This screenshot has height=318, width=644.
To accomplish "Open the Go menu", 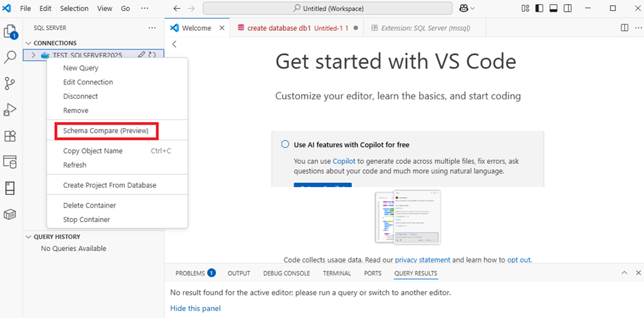I will pyautogui.click(x=126, y=8).
